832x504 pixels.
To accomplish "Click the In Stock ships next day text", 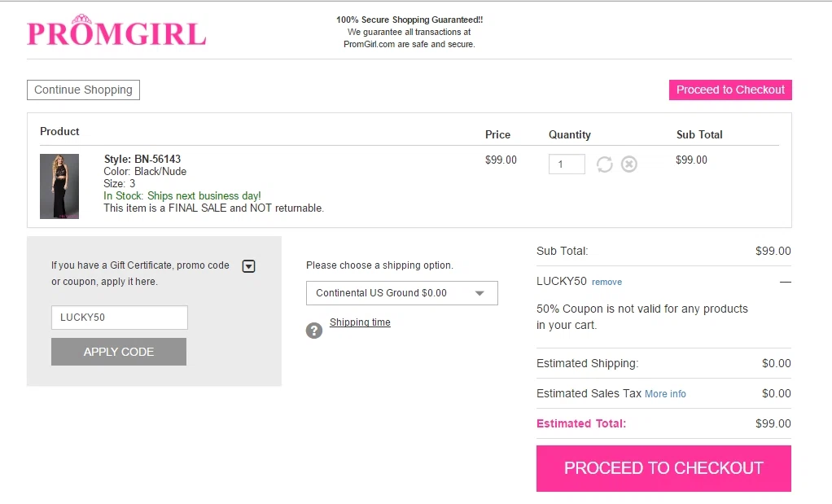I will tap(182, 195).
